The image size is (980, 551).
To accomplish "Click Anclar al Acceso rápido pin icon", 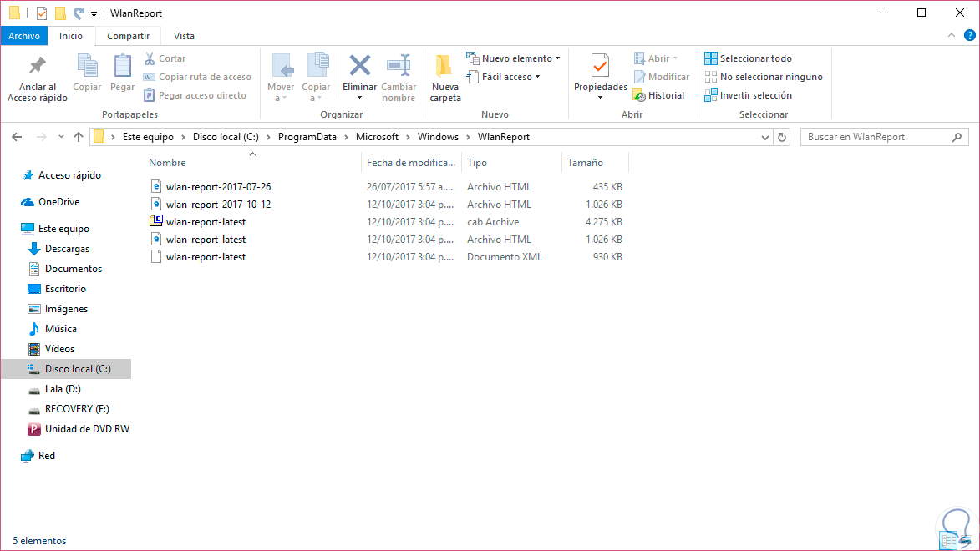I will [37, 66].
